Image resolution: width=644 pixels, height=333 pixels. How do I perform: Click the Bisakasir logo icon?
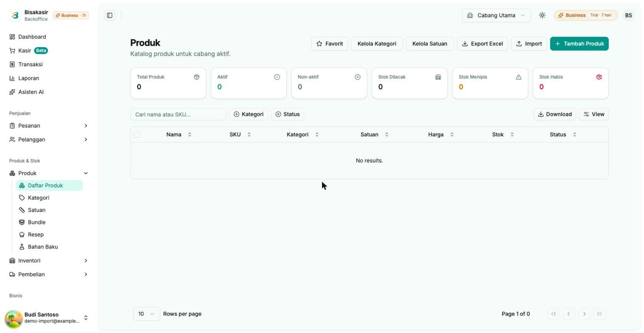pyautogui.click(x=15, y=15)
